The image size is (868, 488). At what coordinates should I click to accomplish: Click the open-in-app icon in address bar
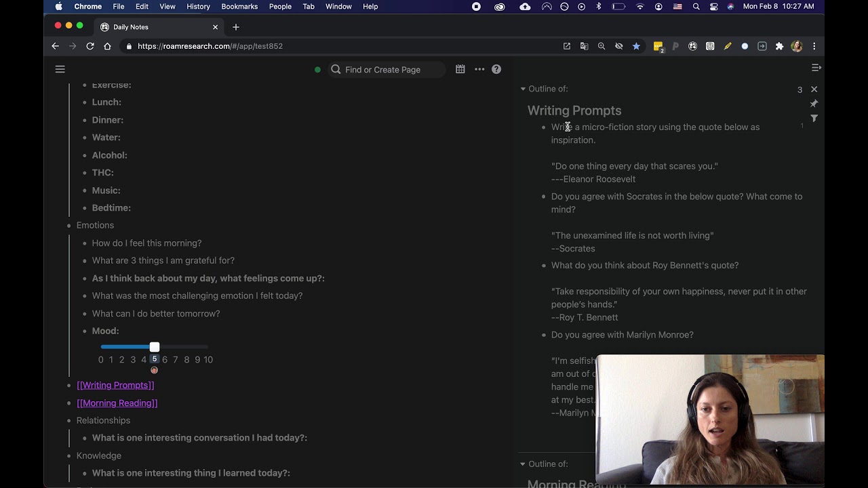[567, 46]
